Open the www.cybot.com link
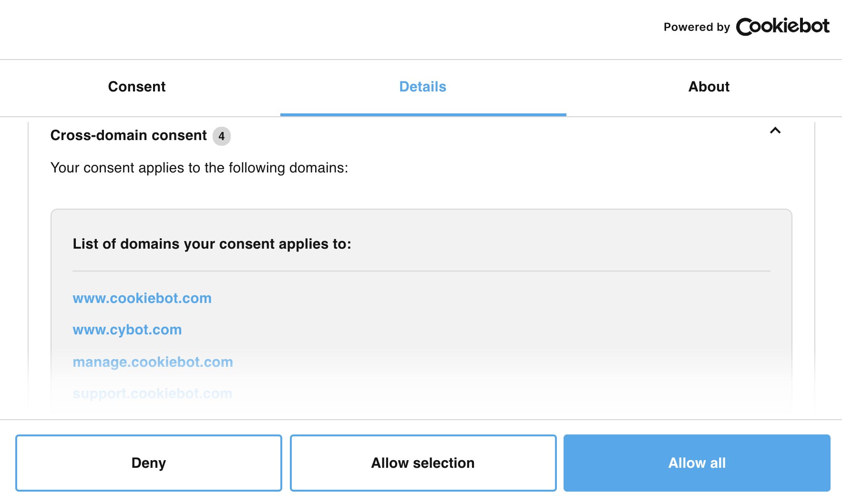The width and height of the screenshot is (842, 504). click(127, 330)
